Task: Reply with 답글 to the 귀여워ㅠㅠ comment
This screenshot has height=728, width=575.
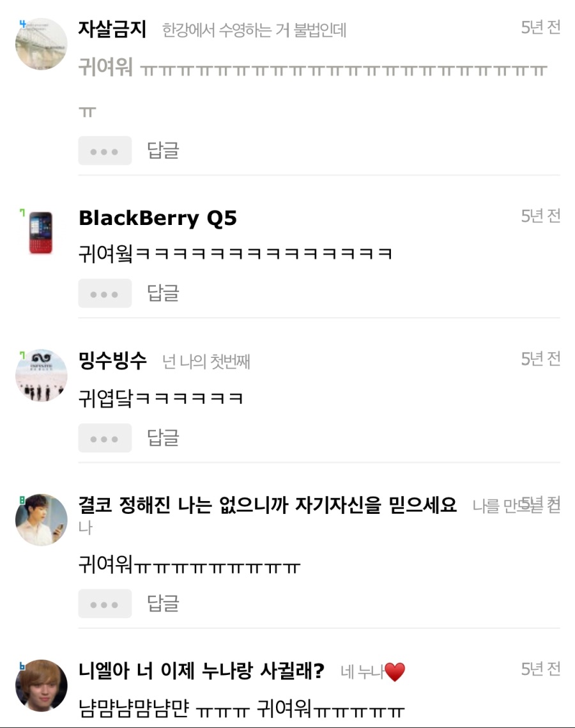Action: (163, 603)
